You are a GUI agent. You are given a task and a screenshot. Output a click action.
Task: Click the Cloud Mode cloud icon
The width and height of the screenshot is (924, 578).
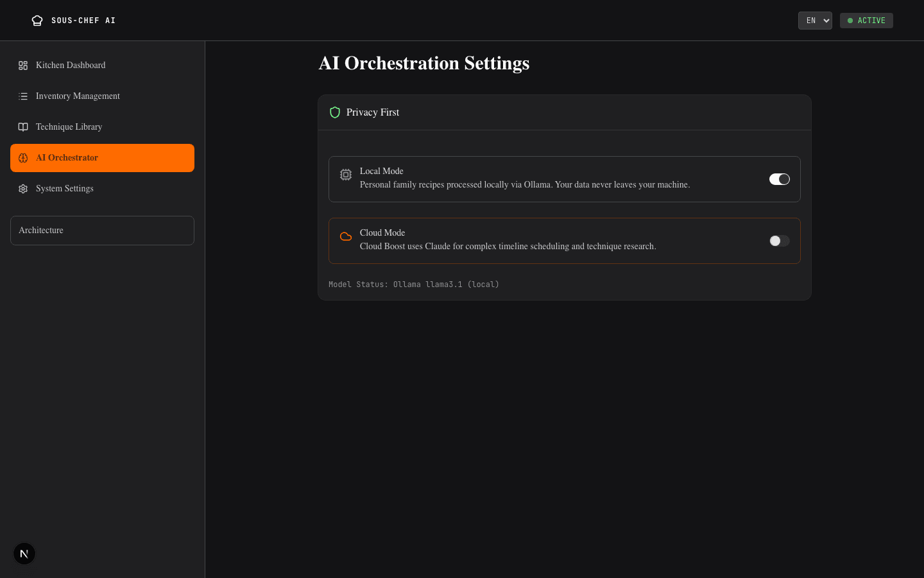click(x=346, y=236)
